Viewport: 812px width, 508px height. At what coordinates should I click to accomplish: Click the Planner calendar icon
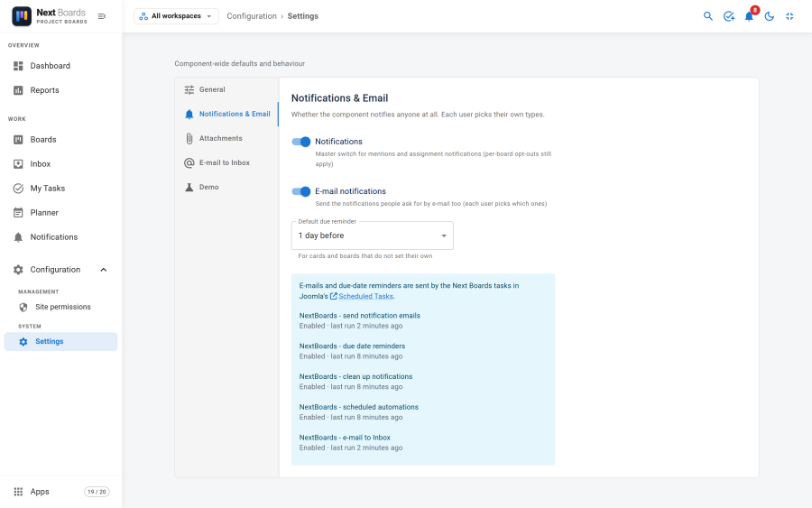(18, 212)
